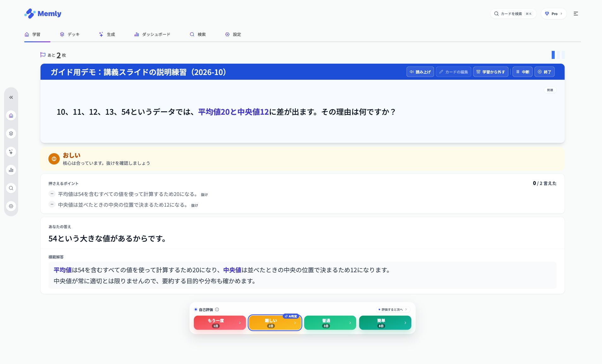Go to the 生成 tab
Screen dimensions: 602x364
pyautogui.click(x=107, y=34)
